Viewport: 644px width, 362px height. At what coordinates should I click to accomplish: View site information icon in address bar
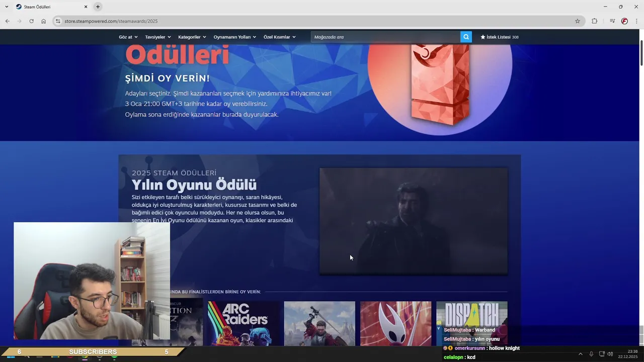(x=58, y=21)
